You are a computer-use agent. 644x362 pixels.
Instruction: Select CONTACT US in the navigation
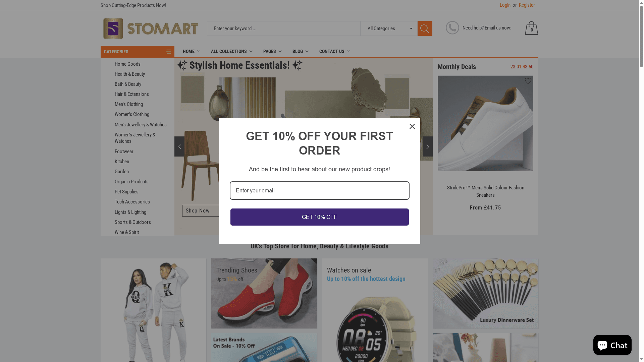[x=334, y=51]
